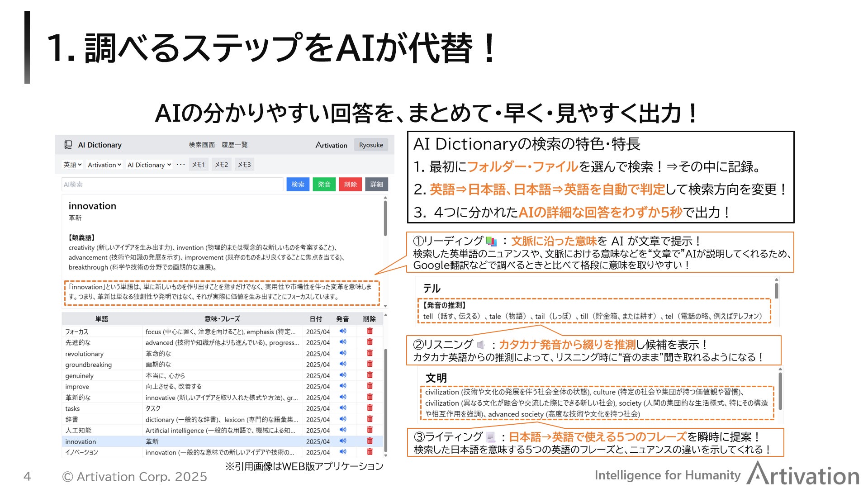Click the blue 検索 search button

tap(298, 184)
